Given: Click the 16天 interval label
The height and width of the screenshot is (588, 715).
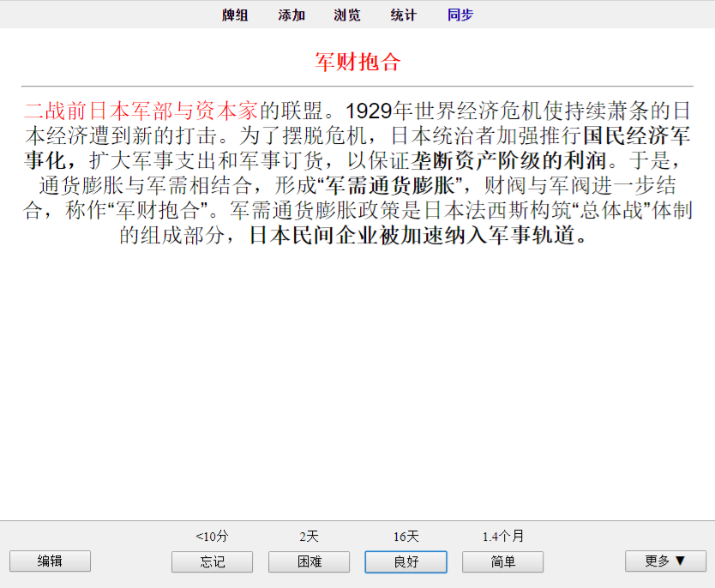Looking at the screenshot, I should (406, 536).
